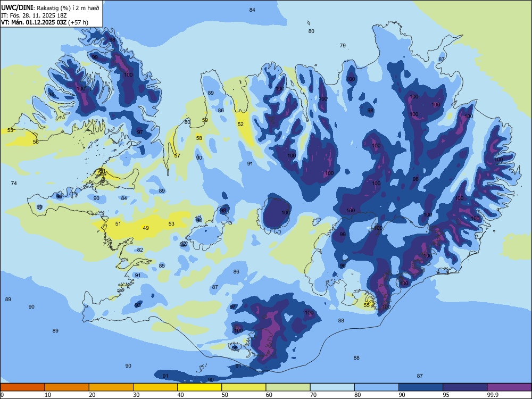
Task: Click the map value '53'
Action: [171, 223]
